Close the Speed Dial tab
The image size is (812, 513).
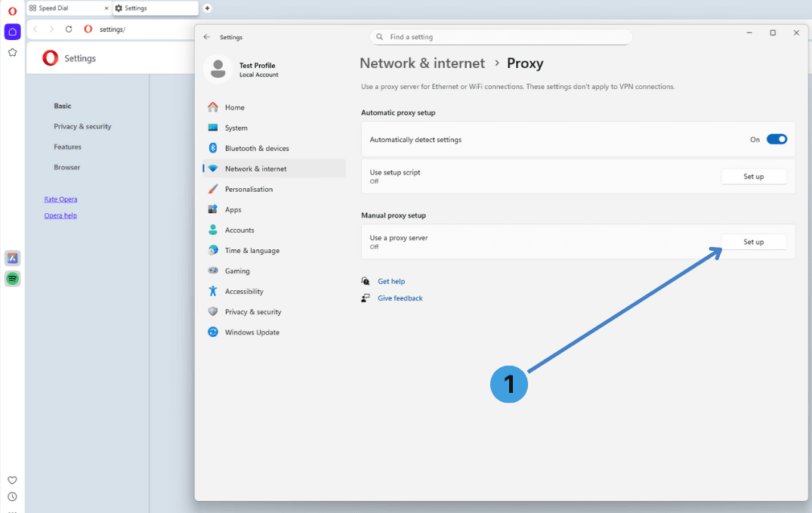[107, 8]
